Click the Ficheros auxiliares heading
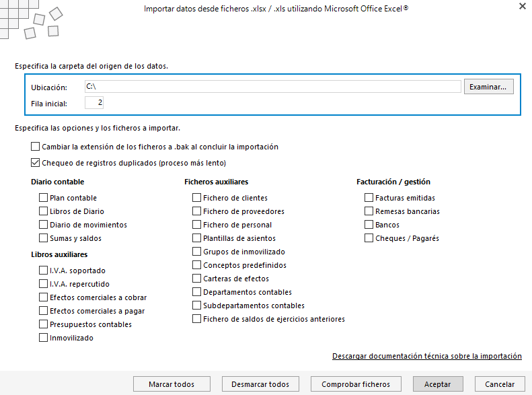 217,182
